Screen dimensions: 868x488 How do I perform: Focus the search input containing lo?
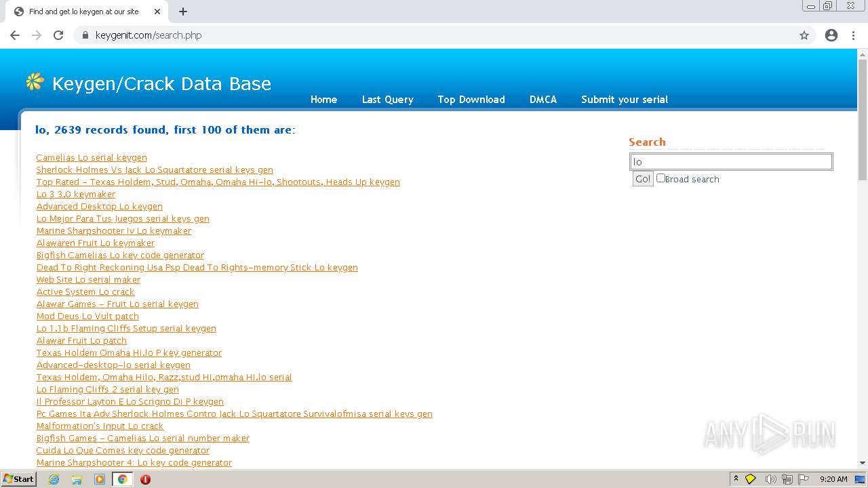click(x=731, y=161)
